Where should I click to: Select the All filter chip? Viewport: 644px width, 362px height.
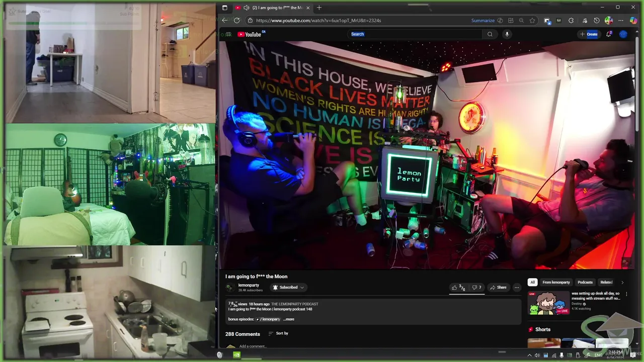point(532,283)
